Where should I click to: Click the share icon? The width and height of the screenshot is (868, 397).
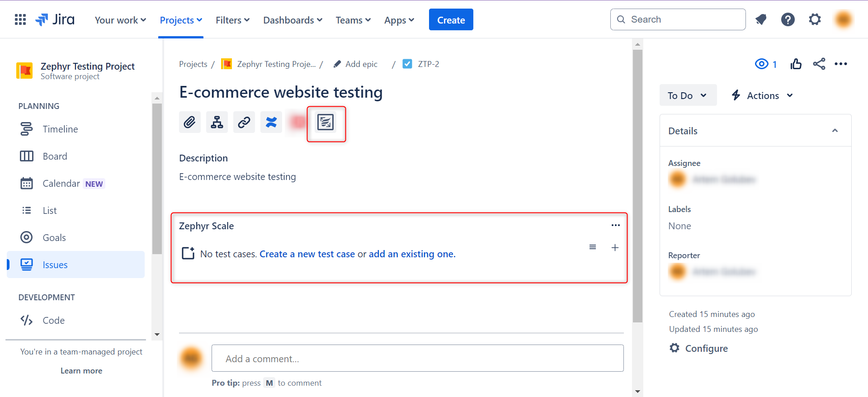[819, 64]
